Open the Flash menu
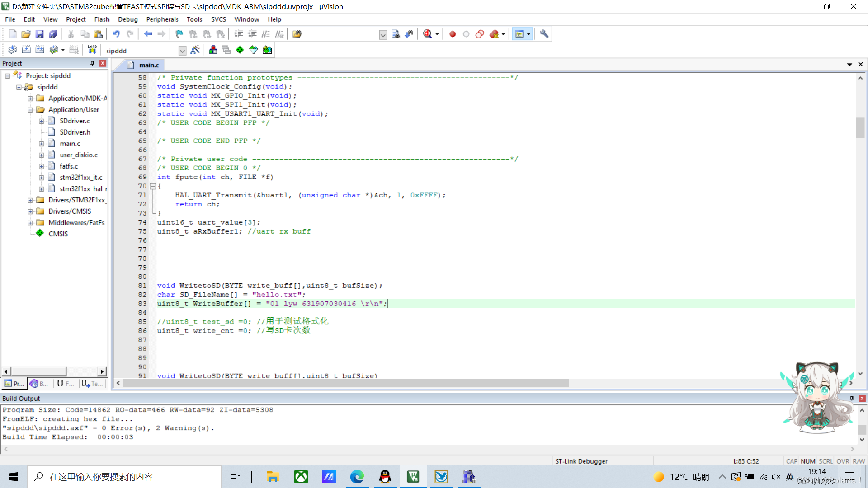The image size is (868, 488). [x=102, y=19]
